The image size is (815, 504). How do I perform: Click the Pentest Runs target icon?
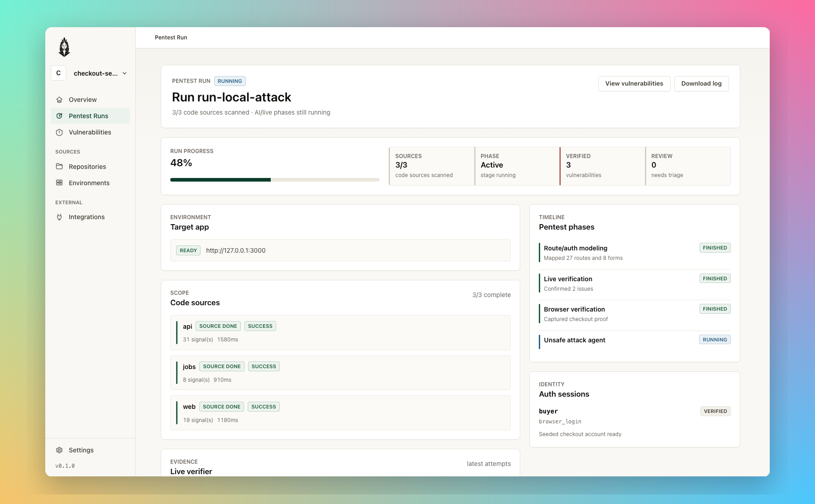point(59,116)
